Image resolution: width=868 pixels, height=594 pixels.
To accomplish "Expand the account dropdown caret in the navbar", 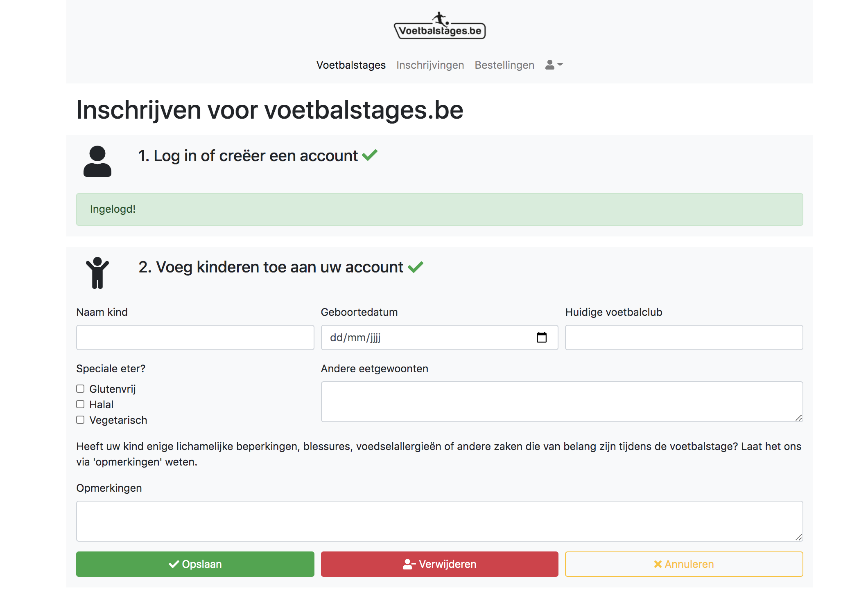I will click(x=561, y=65).
